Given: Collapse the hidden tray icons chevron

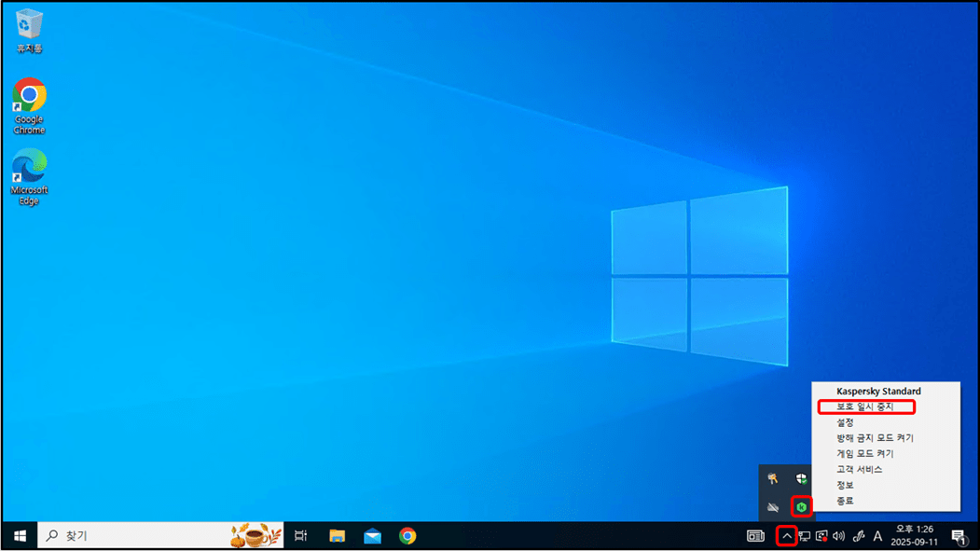Looking at the screenshot, I should (787, 536).
